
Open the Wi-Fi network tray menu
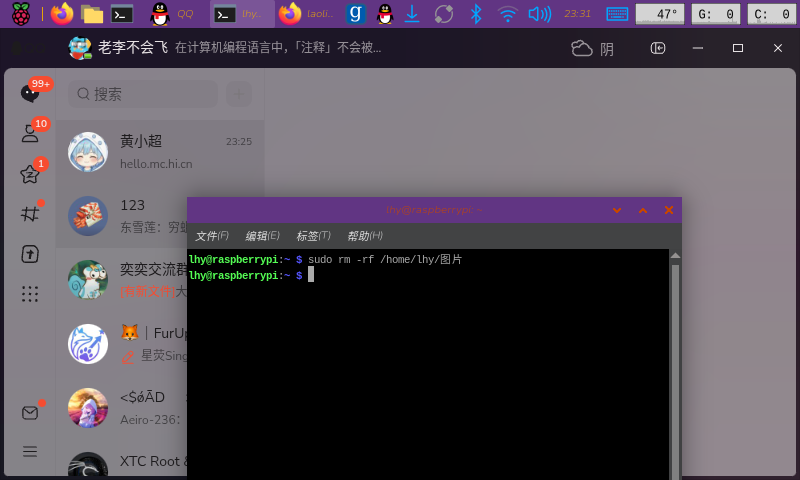508,14
